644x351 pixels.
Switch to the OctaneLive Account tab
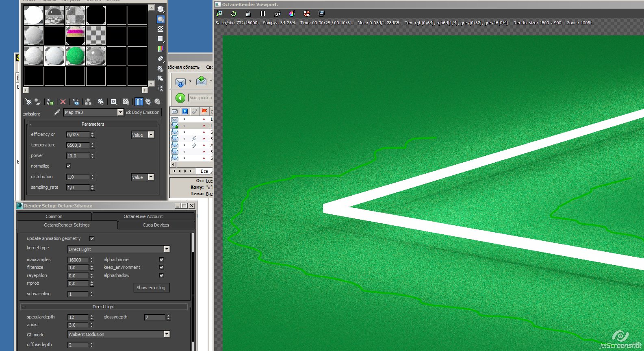point(143,216)
